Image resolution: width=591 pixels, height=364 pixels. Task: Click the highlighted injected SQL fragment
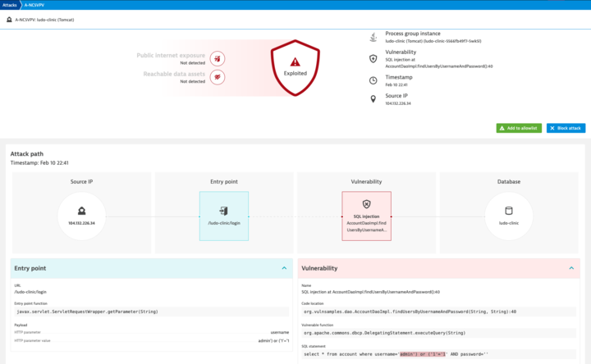[x=423, y=354]
